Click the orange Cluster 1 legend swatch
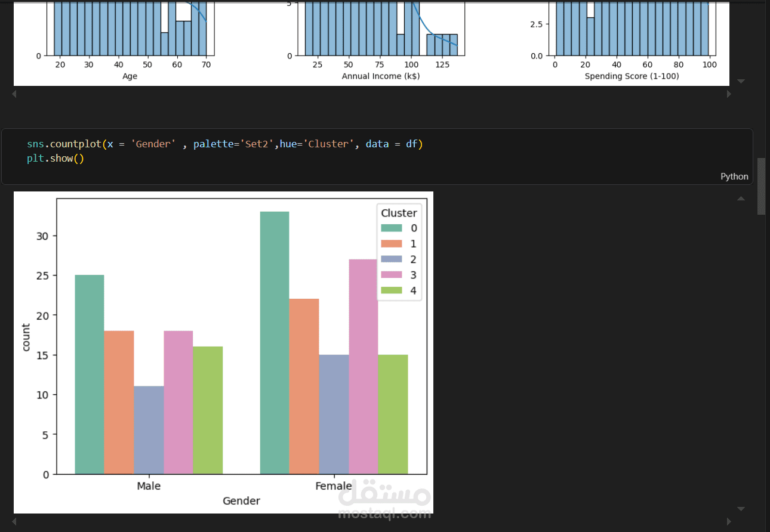The height and width of the screenshot is (532, 770). pos(392,243)
